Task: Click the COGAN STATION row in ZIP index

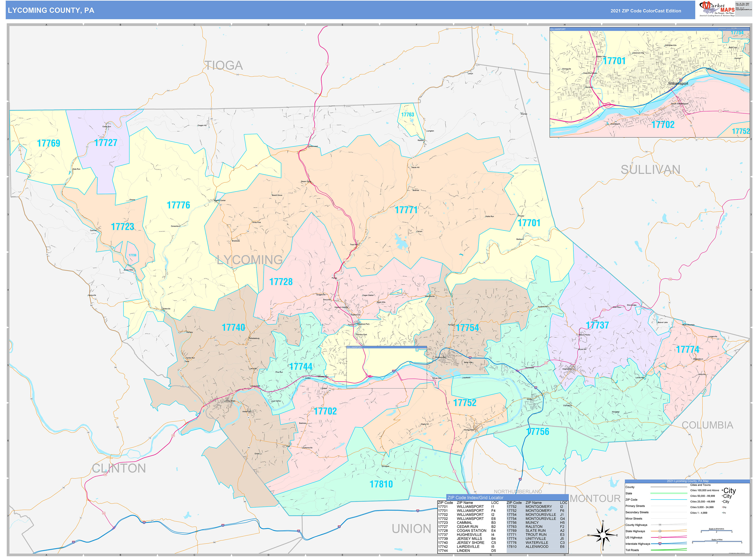Action: [x=467, y=531]
